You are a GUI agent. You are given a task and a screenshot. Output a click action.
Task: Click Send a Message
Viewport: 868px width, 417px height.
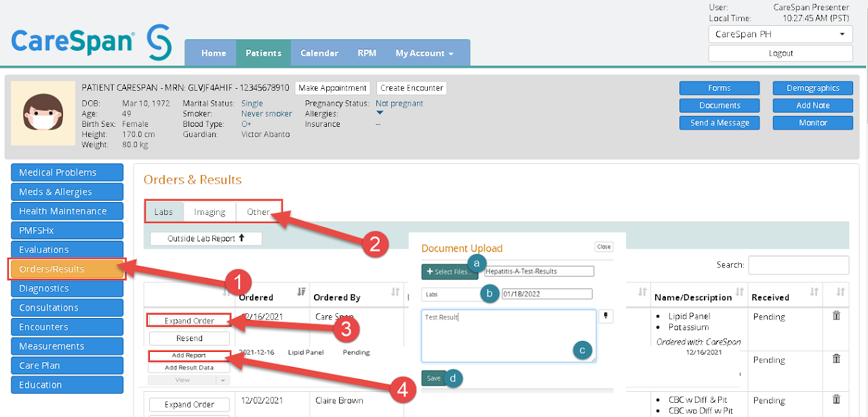click(x=719, y=123)
